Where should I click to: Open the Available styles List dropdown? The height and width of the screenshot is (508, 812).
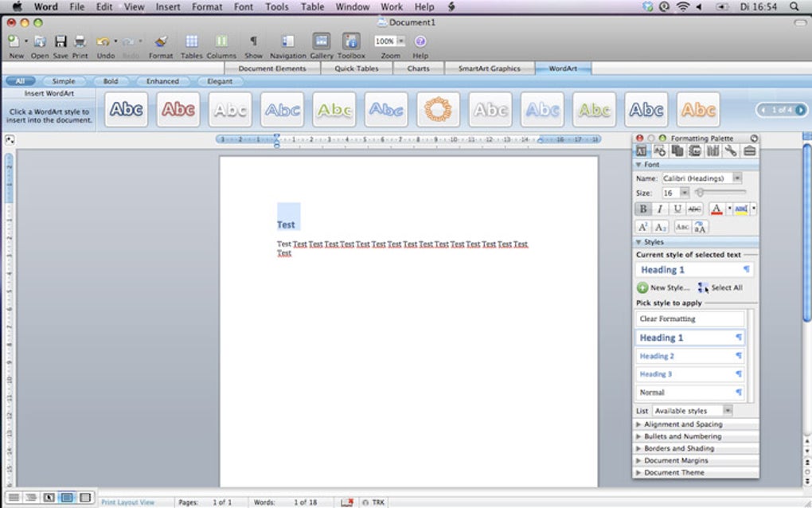(x=728, y=411)
